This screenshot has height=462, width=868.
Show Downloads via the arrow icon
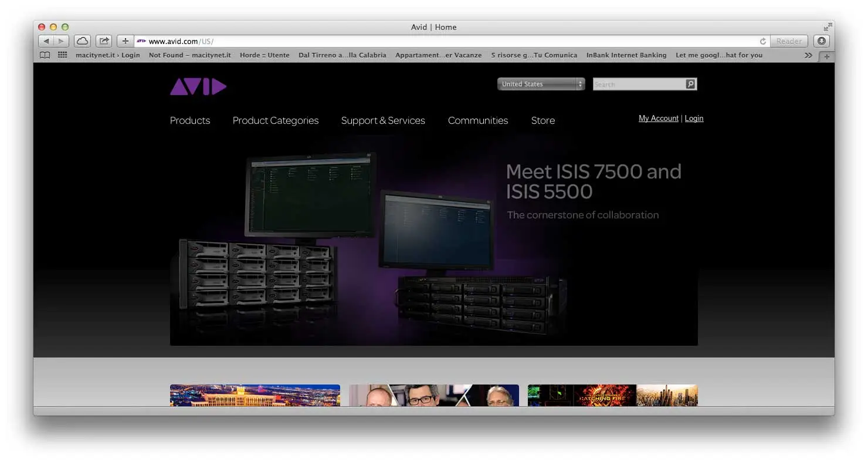(x=822, y=41)
